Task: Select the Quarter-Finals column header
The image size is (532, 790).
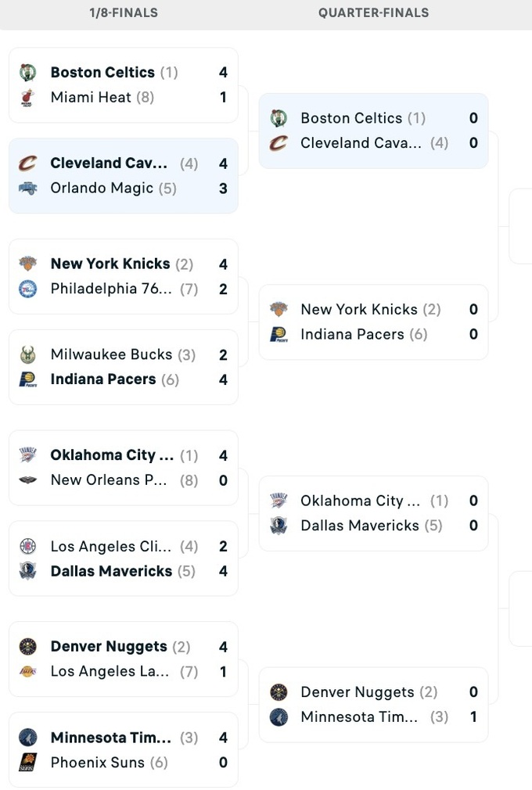Action: tap(373, 13)
